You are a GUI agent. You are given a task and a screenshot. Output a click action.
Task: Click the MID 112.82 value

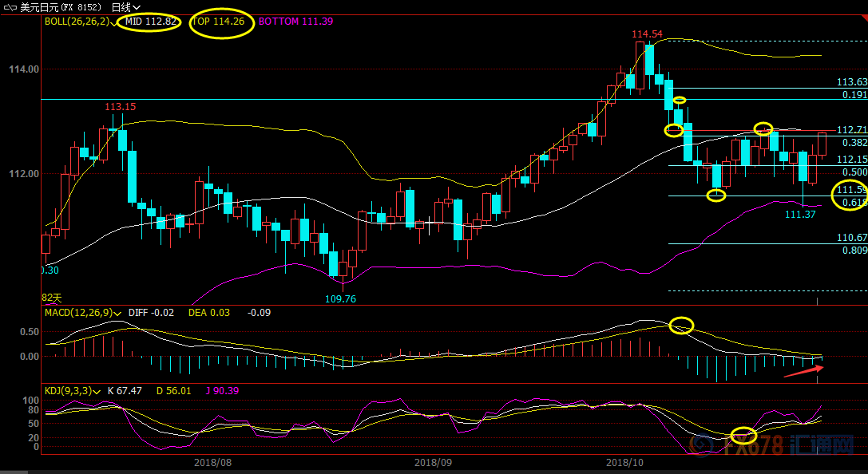pyautogui.click(x=151, y=22)
